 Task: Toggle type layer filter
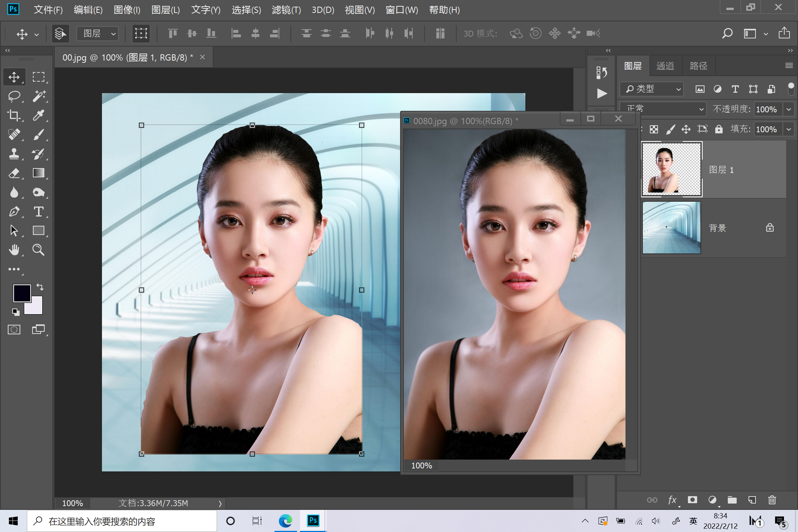tap(735, 89)
